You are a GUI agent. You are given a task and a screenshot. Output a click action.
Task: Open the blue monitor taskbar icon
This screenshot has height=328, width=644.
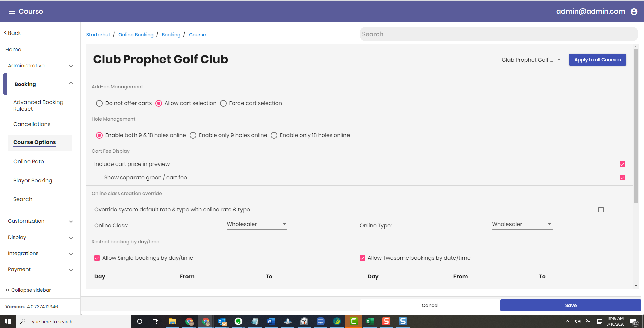(321, 322)
